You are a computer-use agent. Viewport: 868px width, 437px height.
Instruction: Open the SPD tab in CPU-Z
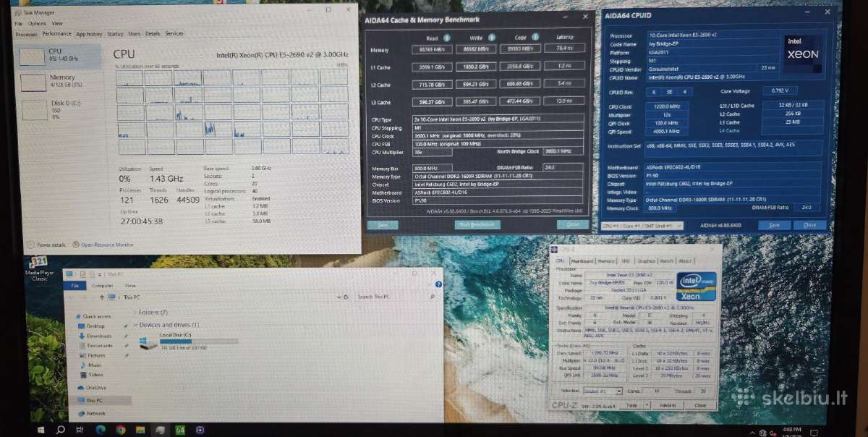[626, 261]
